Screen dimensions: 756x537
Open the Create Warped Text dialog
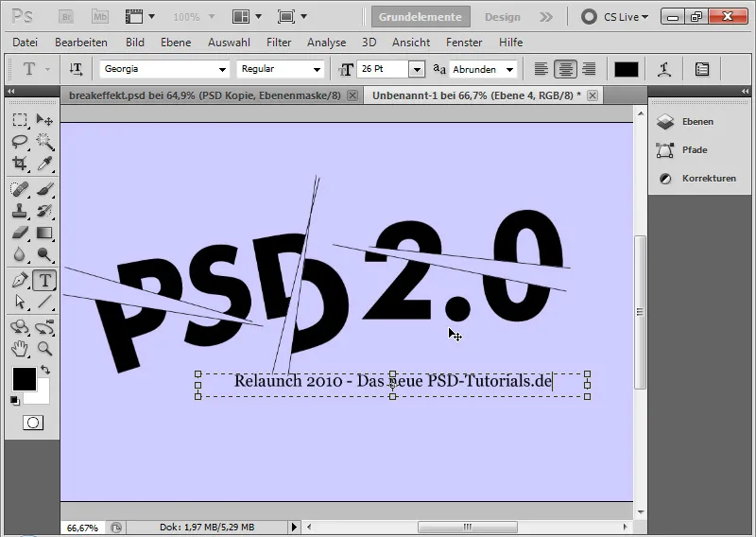tap(665, 69)
